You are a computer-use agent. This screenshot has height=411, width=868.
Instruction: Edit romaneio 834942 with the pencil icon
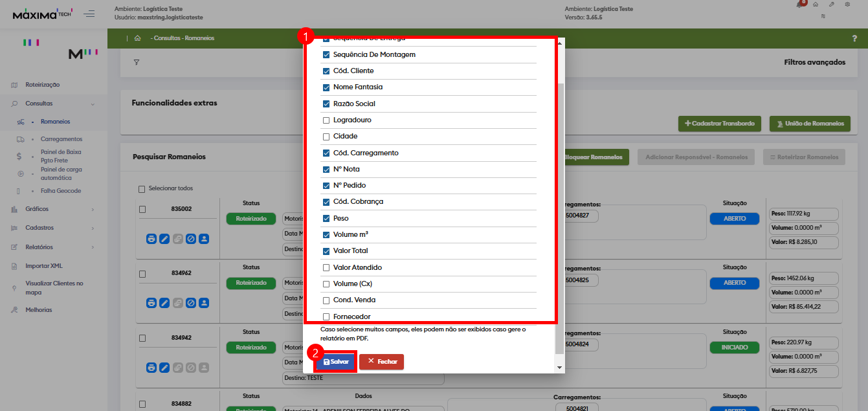(x=164, y=368)
